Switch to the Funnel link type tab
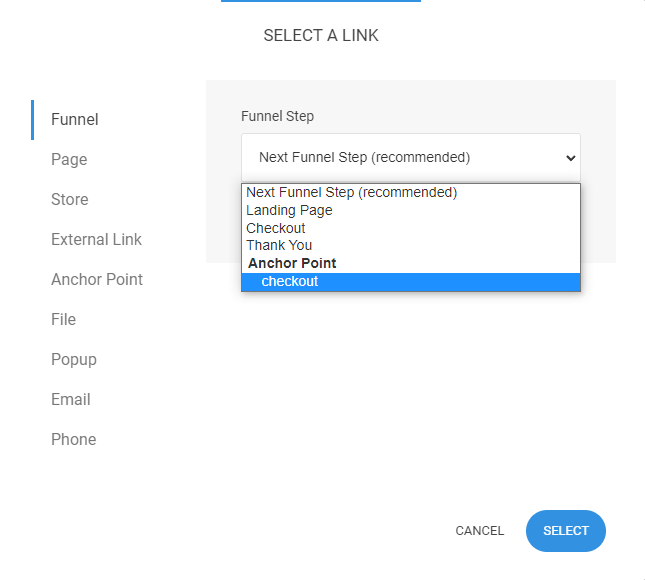The width and height of the screenshot is (645, 580). [75, 119]
